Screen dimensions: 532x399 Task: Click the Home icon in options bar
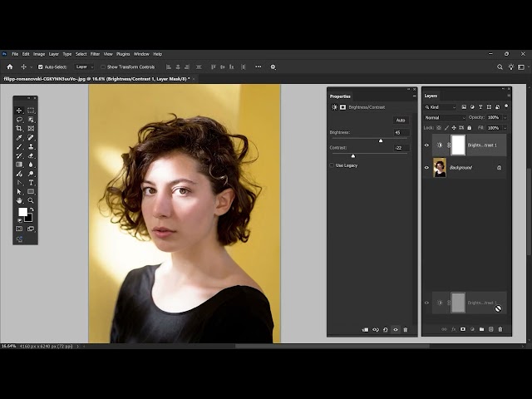tap(10, 66)
